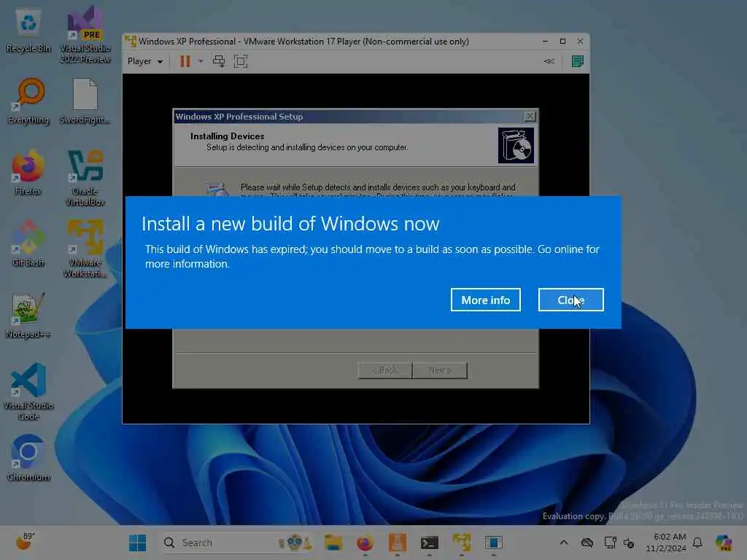Select the Git Bash desktop shortcut
This screenshot has width=747, height=560.
[28, 244]
